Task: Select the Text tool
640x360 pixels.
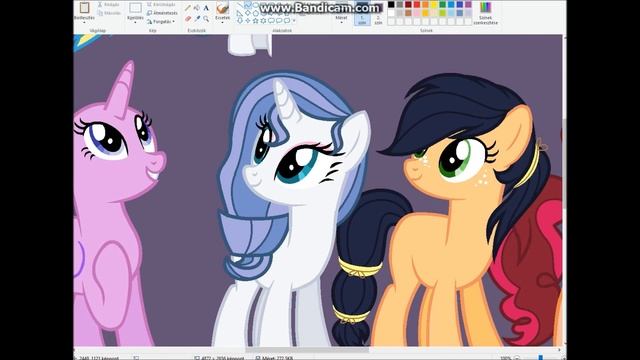Action: [x=206, y=7]
